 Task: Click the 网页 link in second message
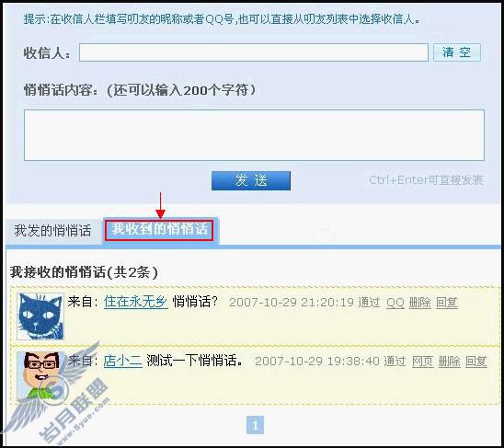click(423, 362)
